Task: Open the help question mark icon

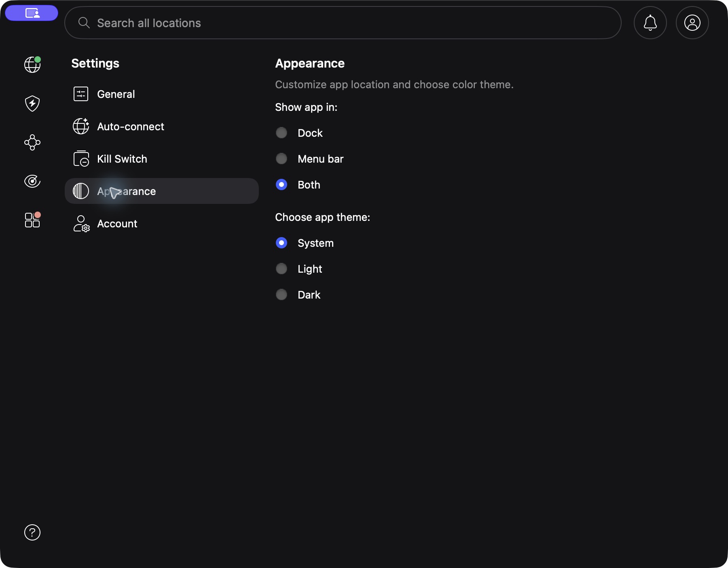Action: [x=32, y=532]
